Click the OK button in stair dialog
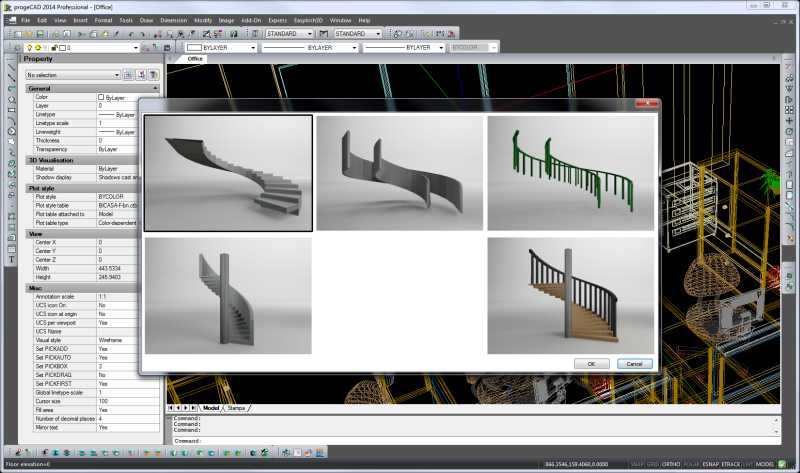Image resolution: width=800 pixels, height=473 pixels. tap(591, 364)
